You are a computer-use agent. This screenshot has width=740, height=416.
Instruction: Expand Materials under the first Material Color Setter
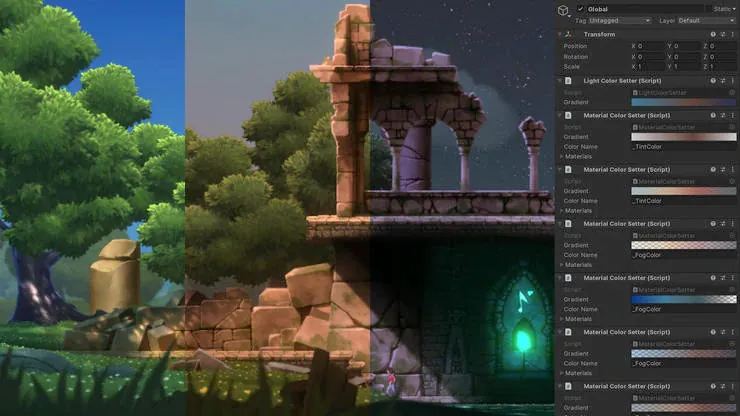point(560,156)
